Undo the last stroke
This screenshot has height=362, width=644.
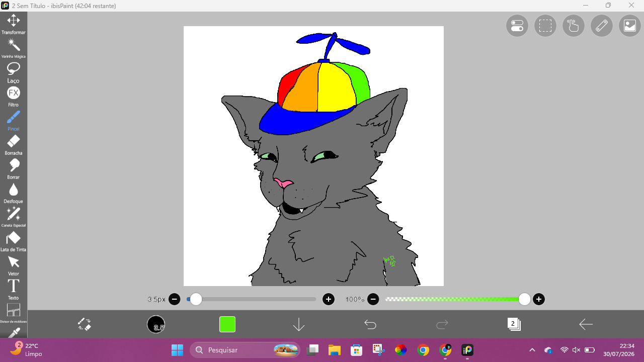370,324
